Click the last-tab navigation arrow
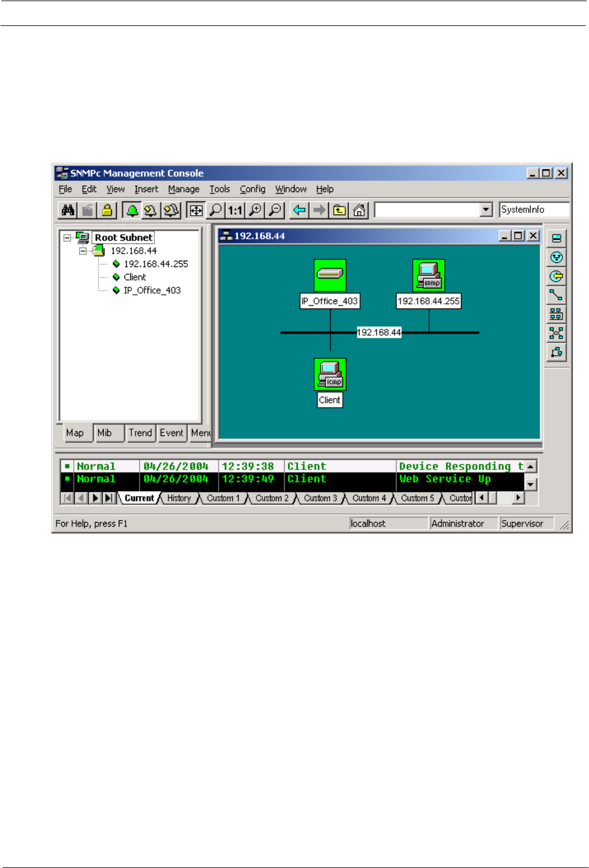The image size is (589, 868). click(109, 498)
